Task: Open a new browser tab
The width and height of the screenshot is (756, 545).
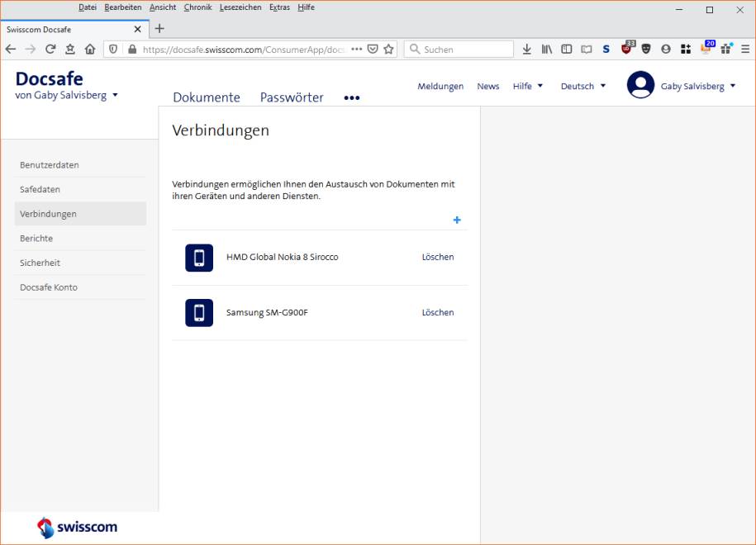Action: 159,29
